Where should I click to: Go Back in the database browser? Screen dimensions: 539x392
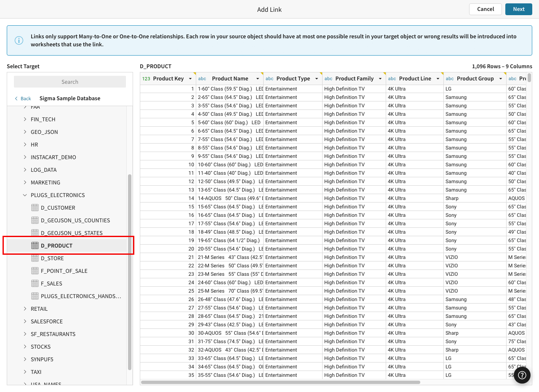tap(23, 99)
